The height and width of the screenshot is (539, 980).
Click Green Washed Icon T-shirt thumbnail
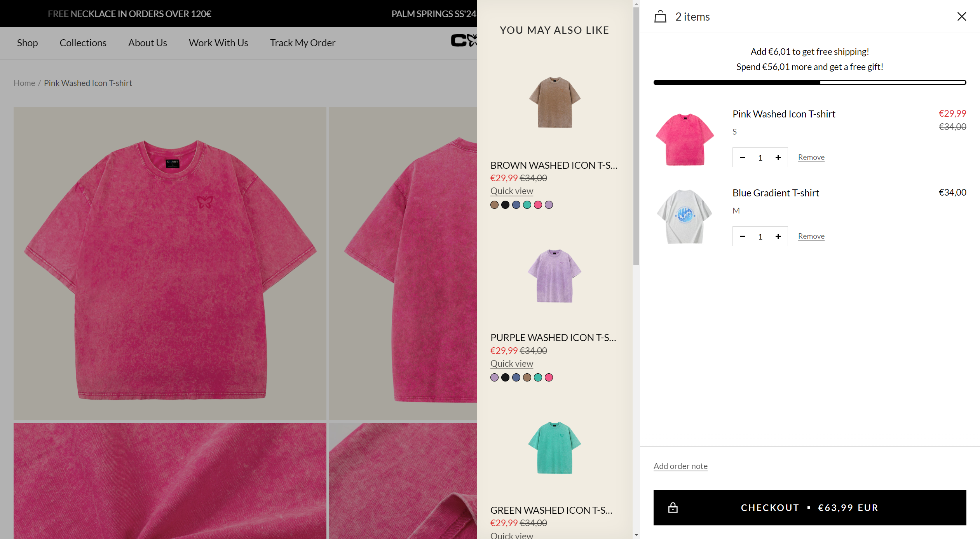(554, 448)
